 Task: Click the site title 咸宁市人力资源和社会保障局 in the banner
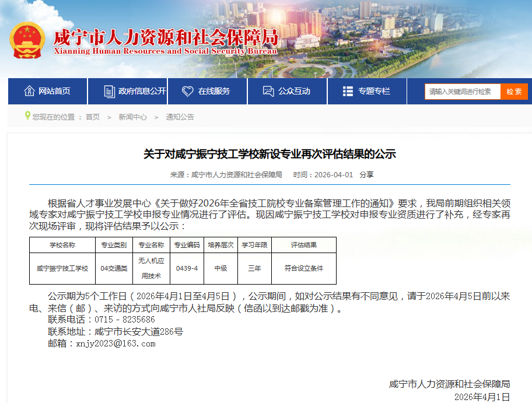166,38
